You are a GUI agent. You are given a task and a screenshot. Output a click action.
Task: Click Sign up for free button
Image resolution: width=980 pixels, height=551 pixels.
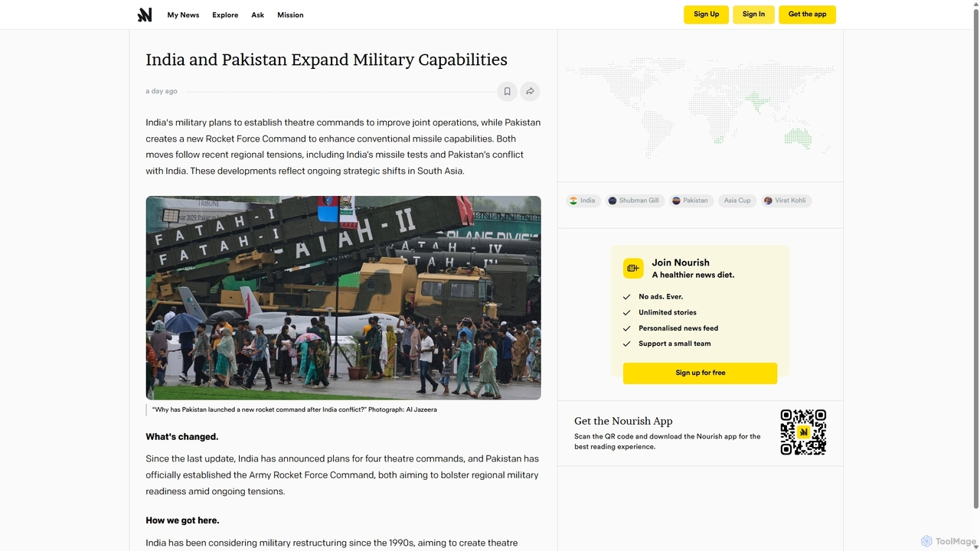click(700, 373)
